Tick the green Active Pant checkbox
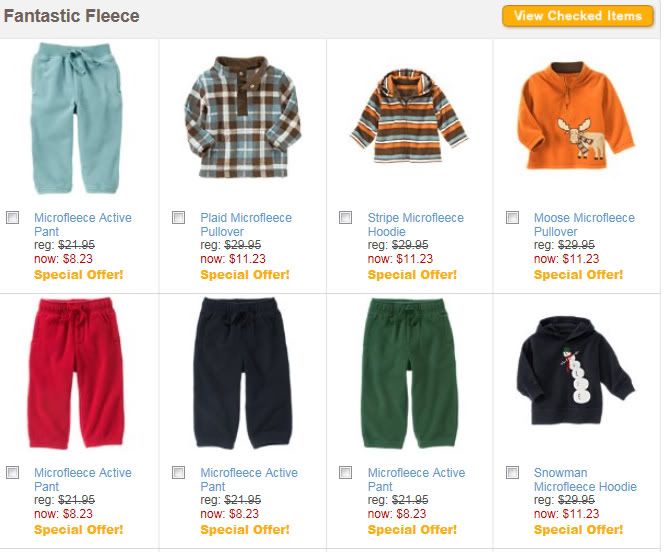Screen dimensions: 672x552 (x=346, y=473)
